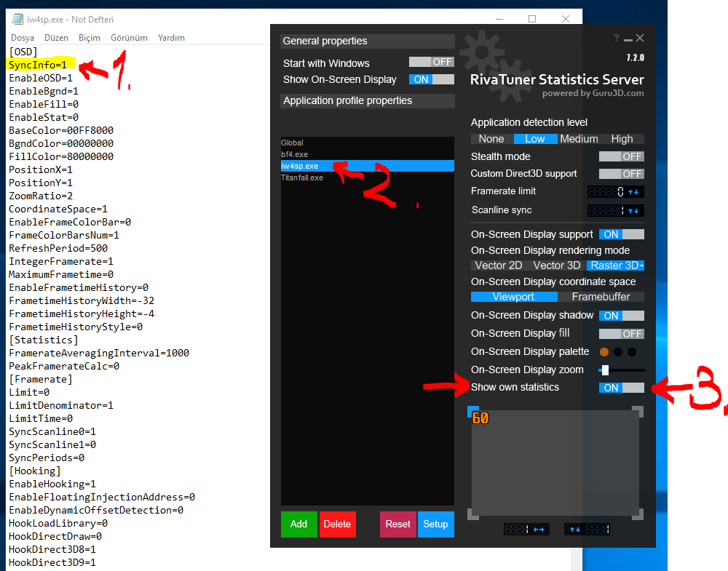Viewport: 728px width, 571px height.
Task: Select Titanfall.exe profile in list
Action: pyautogui.click(x=367, y=177)
